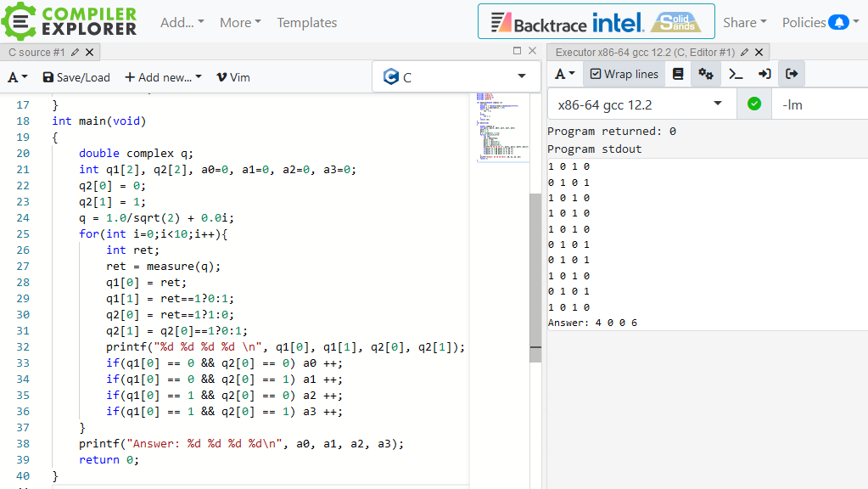
Task: Click the Save/Load button
Action: point(76,77)
